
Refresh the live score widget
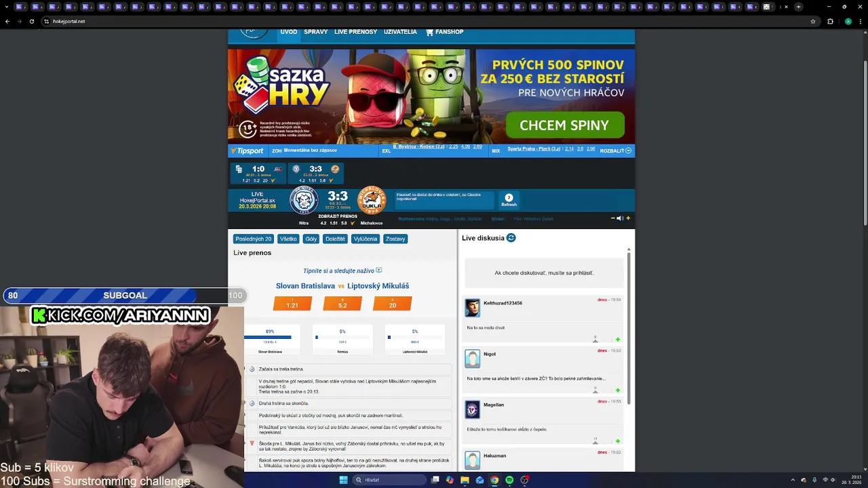(x=509, y=201)
